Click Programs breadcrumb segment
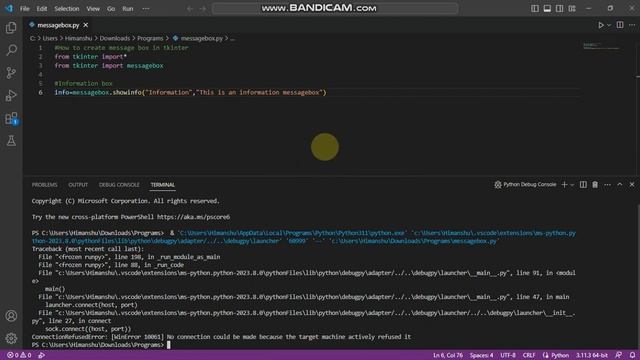The height and width of the screenshot is (360, 640). (150, 38)
